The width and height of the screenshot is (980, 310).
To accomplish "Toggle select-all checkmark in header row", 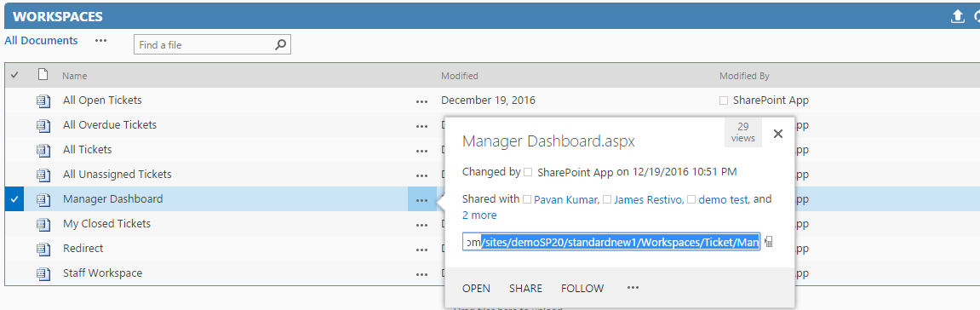I will 15,75.
